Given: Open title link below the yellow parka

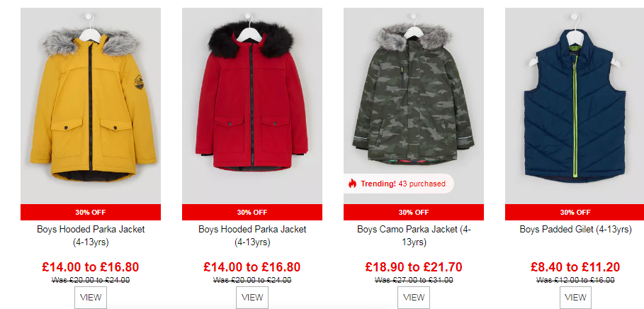Looking at the screenshot, I should click(x=91, y=236).
